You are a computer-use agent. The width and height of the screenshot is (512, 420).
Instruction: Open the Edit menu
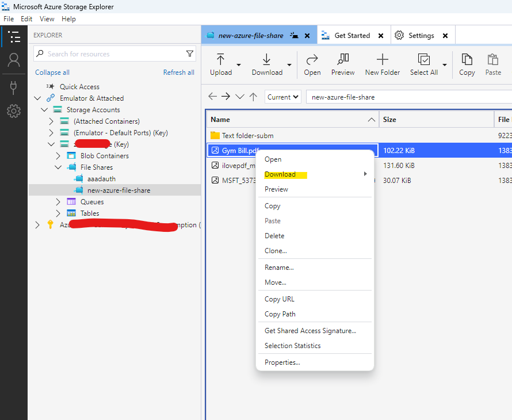[x=26, y=19]
